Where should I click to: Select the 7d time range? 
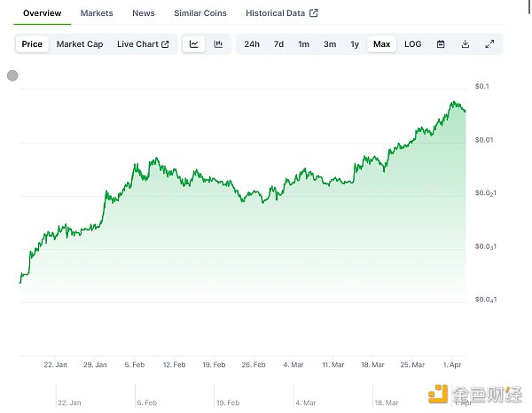(278, 43)
